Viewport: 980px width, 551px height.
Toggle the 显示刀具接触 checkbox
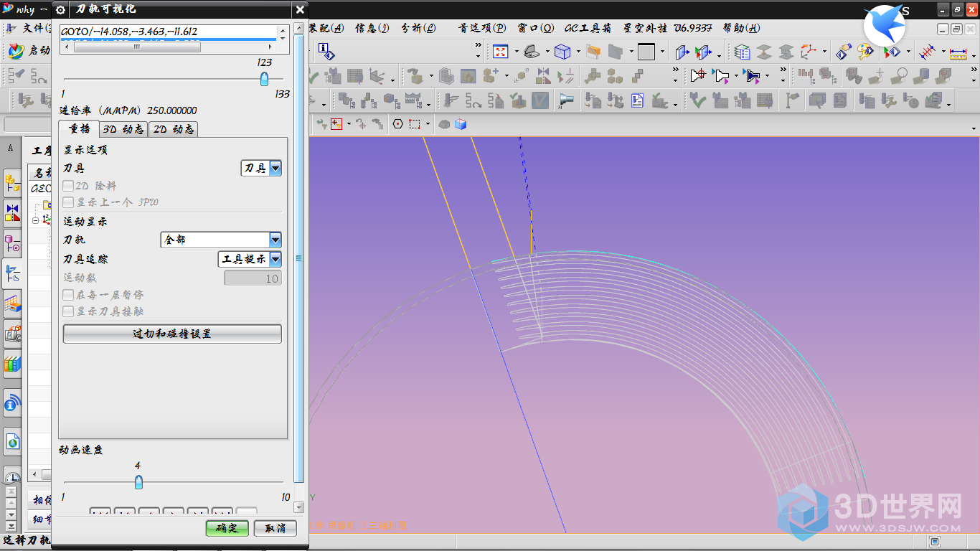(x=69, y=312)
